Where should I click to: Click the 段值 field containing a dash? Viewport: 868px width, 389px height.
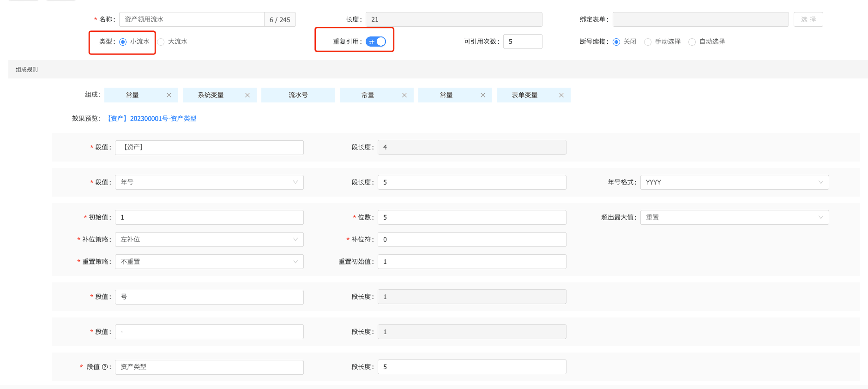(209, 332)
